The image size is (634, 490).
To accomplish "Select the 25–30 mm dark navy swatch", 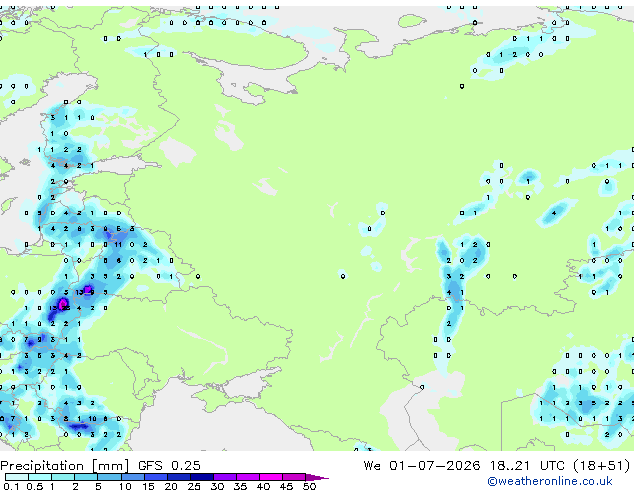I will tap(202, 477).
